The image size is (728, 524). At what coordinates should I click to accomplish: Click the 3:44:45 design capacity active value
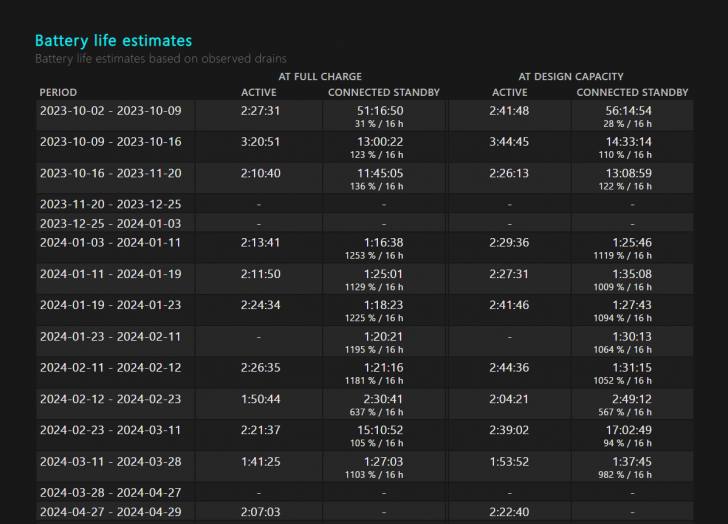coord(509,142)
